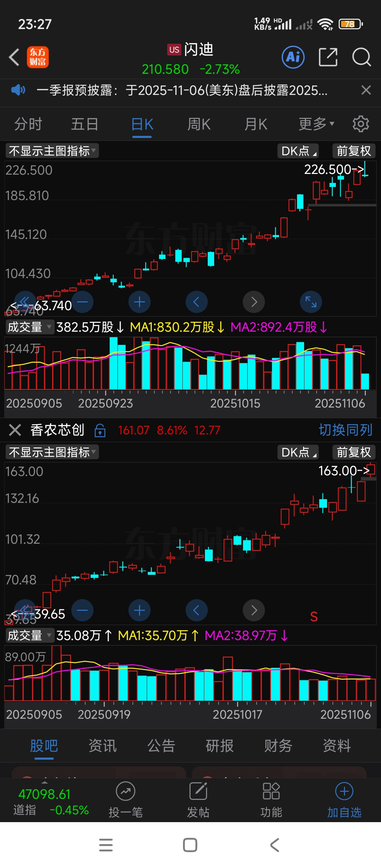381x868 pixels.
Task: Tap the 香农芯创 stock name
Action: (x=58, y=430)
